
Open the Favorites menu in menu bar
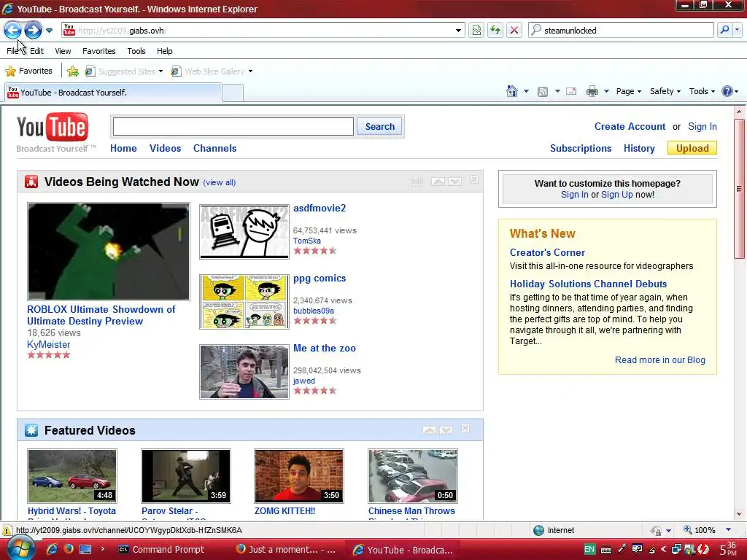click(x=98, y=51)
